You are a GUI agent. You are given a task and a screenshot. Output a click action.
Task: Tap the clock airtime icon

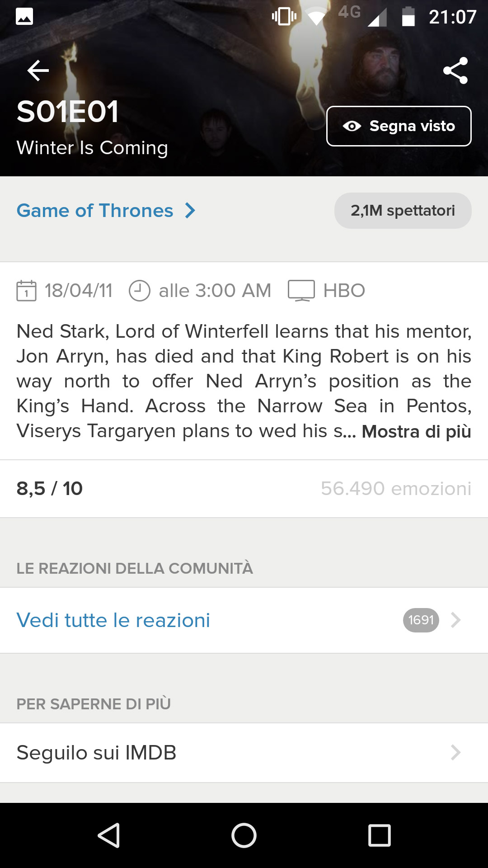(x=139, y=291)
